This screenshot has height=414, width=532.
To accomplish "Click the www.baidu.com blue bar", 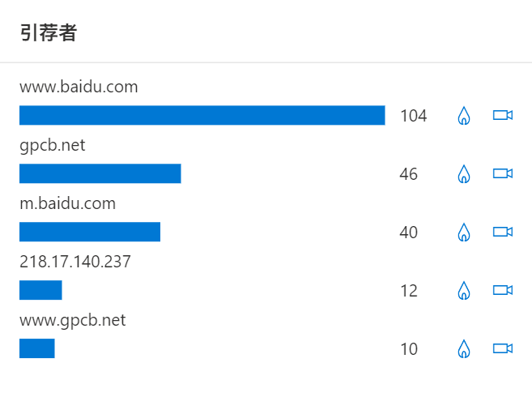I will click(202, 115).
